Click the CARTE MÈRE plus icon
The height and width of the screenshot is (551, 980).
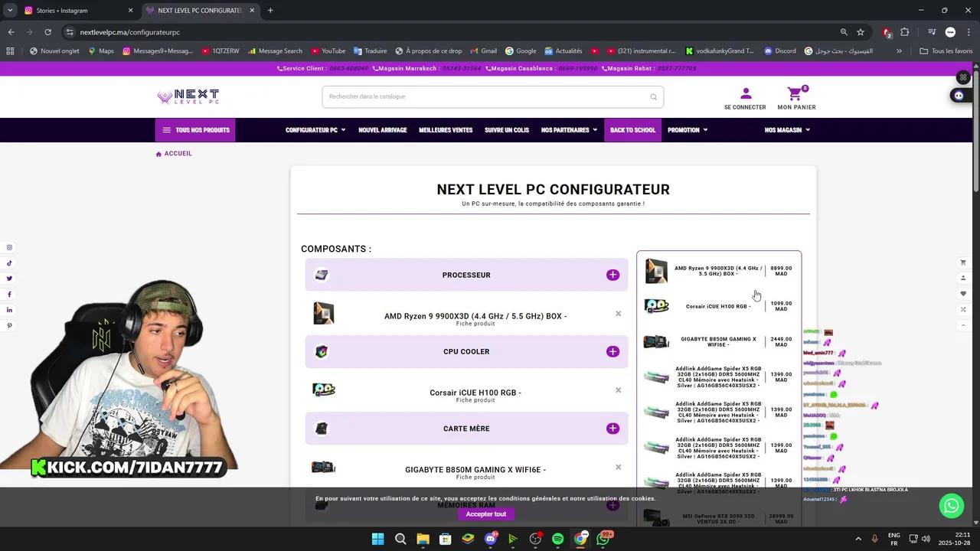coord(612,429)
